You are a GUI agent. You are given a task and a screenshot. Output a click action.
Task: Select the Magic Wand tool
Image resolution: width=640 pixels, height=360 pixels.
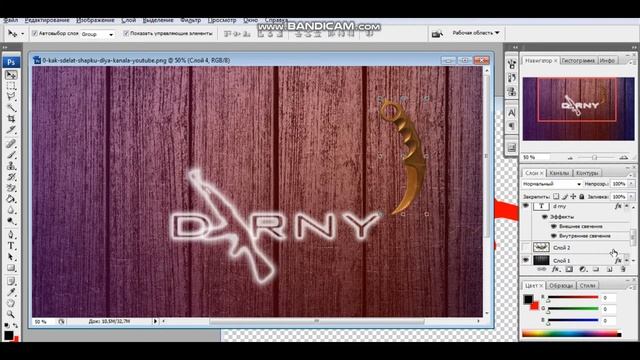coord(11,108)
